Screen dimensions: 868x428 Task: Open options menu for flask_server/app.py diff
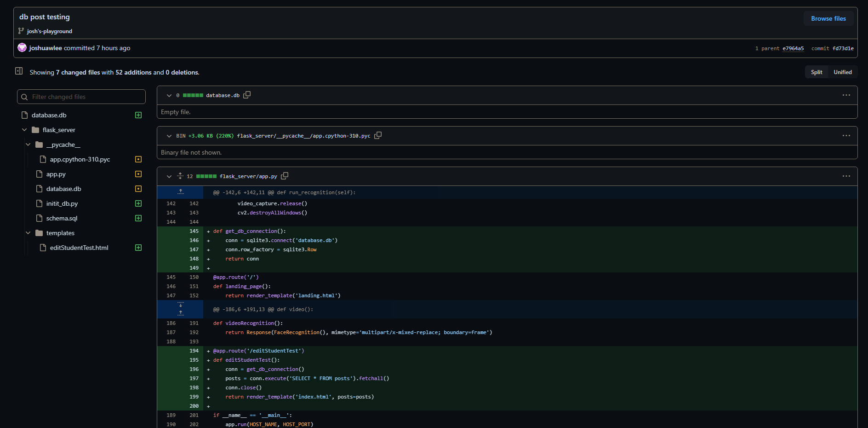pos(846,176)
